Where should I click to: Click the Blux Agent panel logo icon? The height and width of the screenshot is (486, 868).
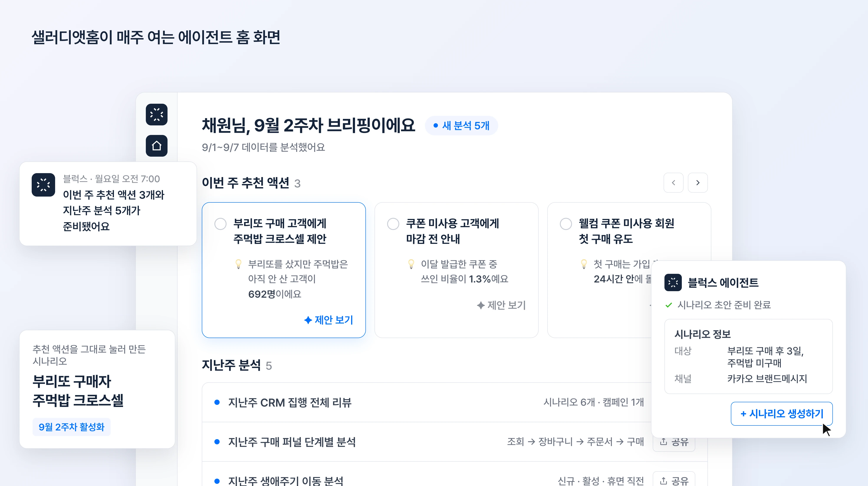[x=673, y=282]
